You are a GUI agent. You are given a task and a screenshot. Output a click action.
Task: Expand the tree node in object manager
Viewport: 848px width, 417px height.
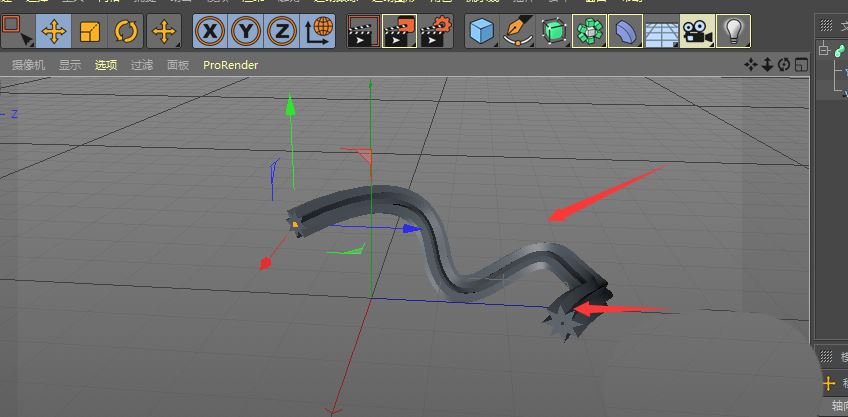point(824,50)
